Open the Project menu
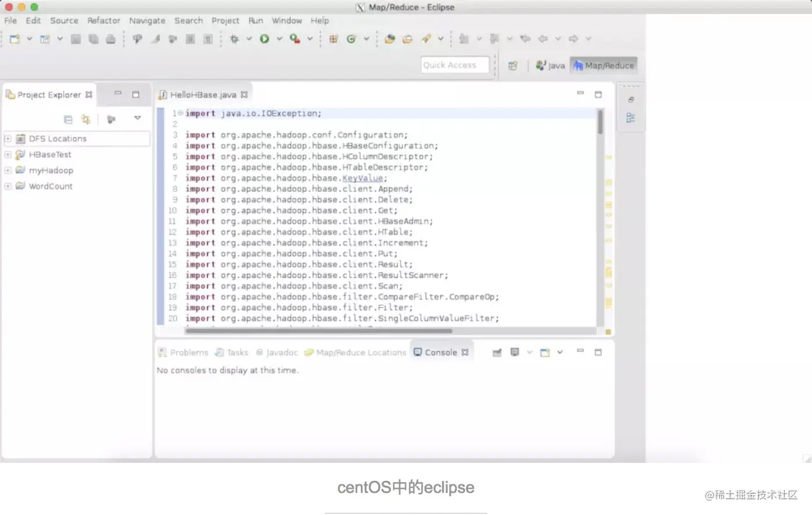This screenshot has width=812, height=515. (x=225, y=20)
